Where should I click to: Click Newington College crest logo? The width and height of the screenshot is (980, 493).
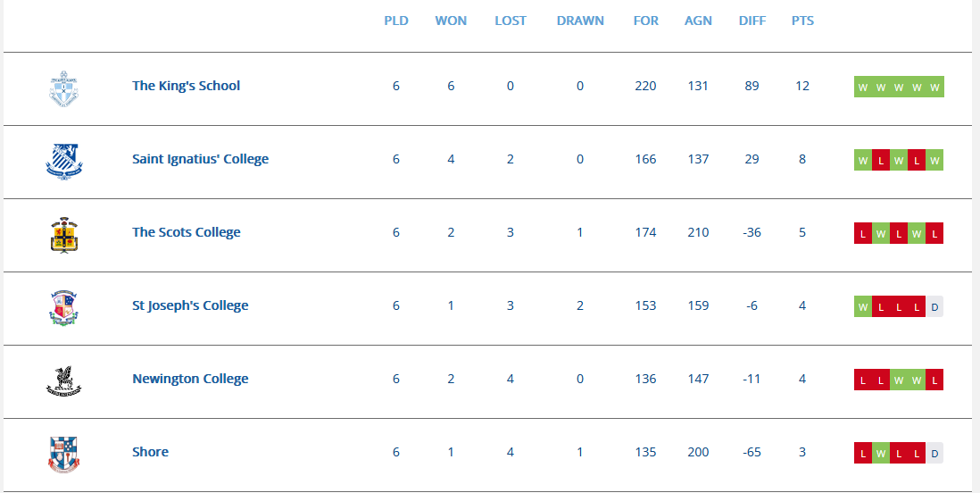coord(63,381)
